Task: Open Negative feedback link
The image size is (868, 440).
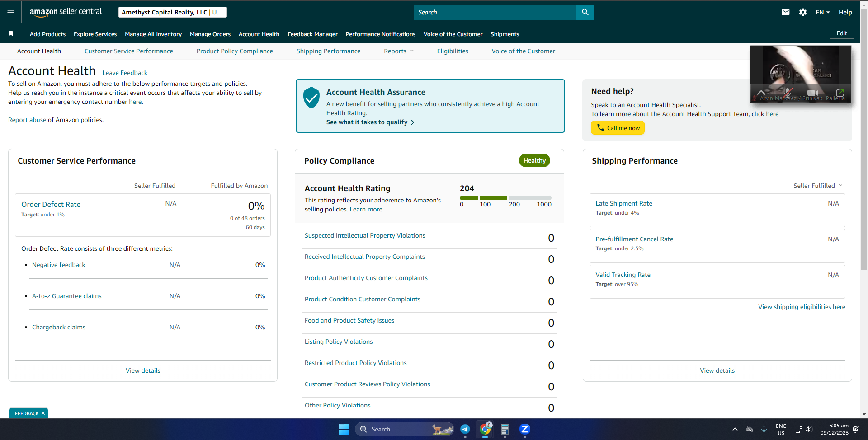Action: click(59, 265)
